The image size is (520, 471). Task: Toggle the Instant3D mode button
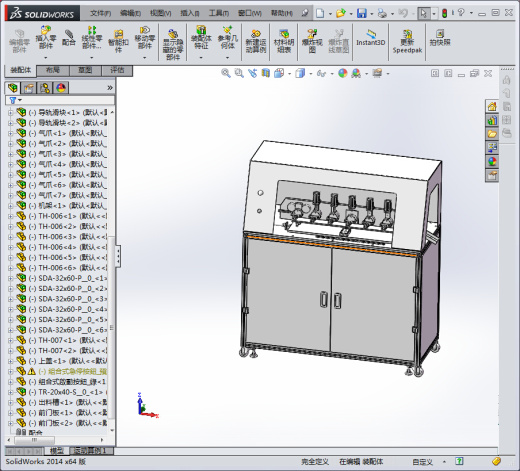click(x=370, y=38)
